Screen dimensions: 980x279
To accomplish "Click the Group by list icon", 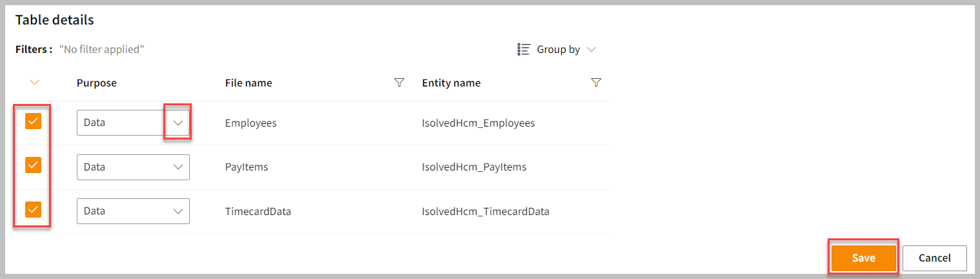I will click(524, 49).
